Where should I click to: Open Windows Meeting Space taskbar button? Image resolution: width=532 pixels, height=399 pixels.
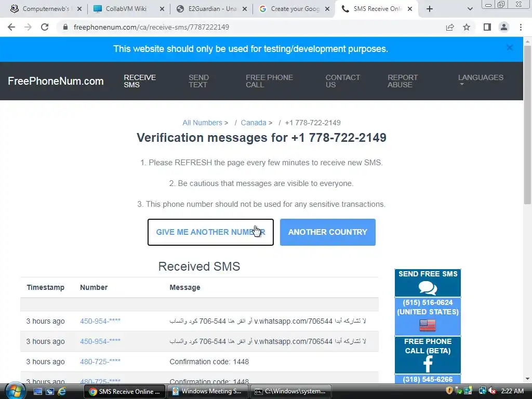(208, 392)
